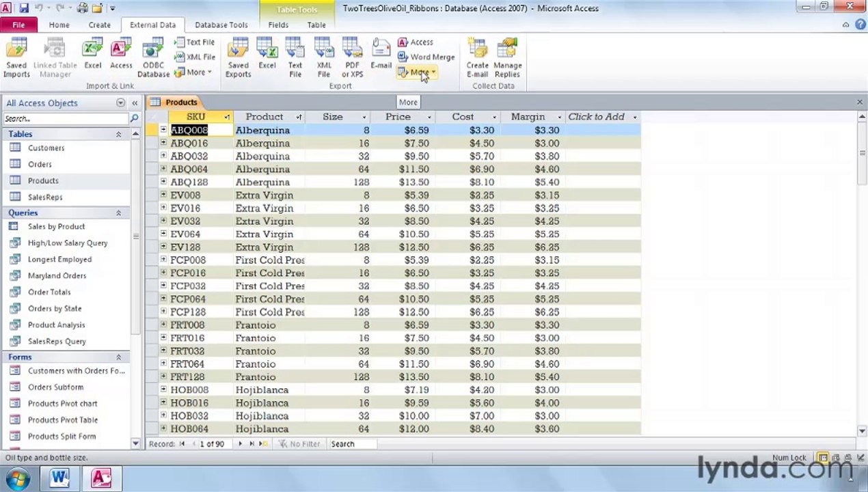
Task: Expand the FRT008 record plus box
Action: 163,325
